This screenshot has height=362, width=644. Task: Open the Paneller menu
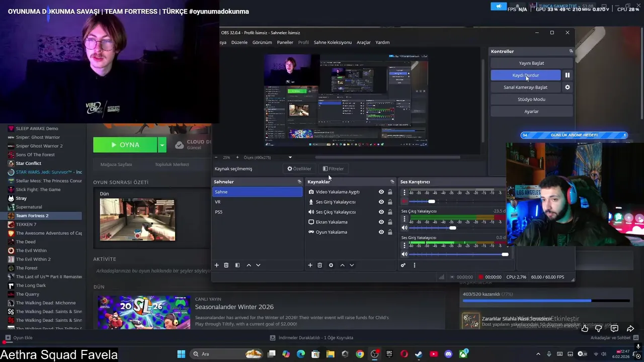(x=285, y=42)
